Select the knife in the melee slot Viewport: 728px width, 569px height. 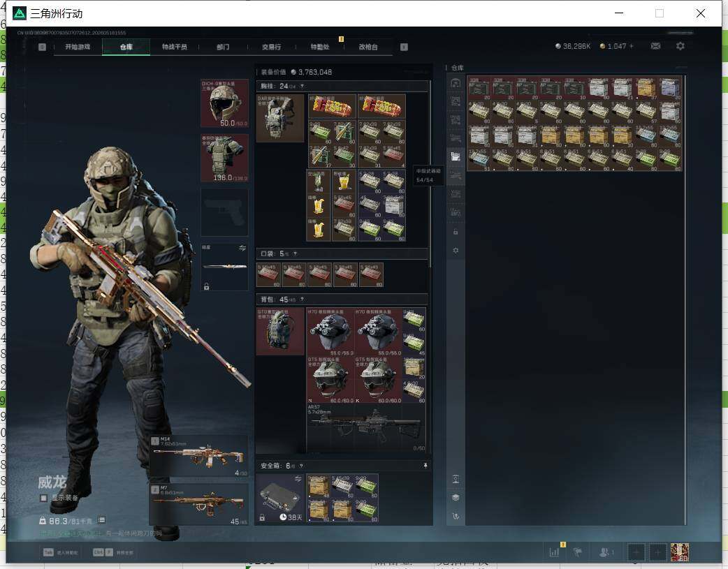point(225,267)
